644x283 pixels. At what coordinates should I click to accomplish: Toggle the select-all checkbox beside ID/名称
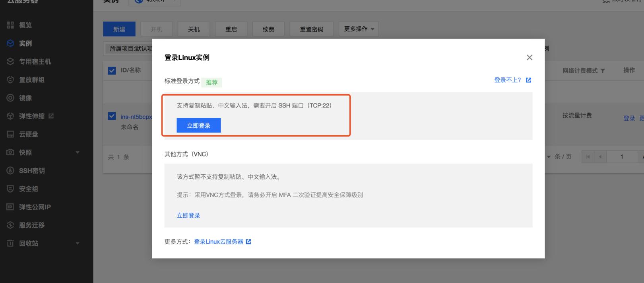pos(112,70)
